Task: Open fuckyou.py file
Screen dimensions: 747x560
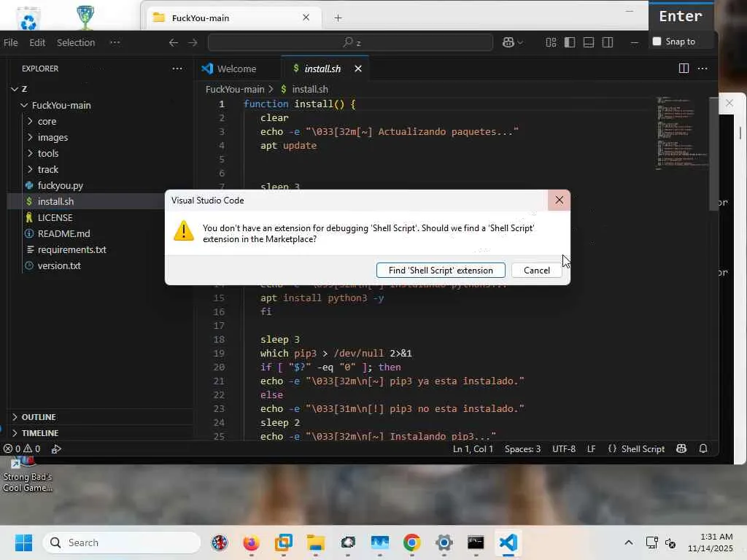Action: point(60,186)
